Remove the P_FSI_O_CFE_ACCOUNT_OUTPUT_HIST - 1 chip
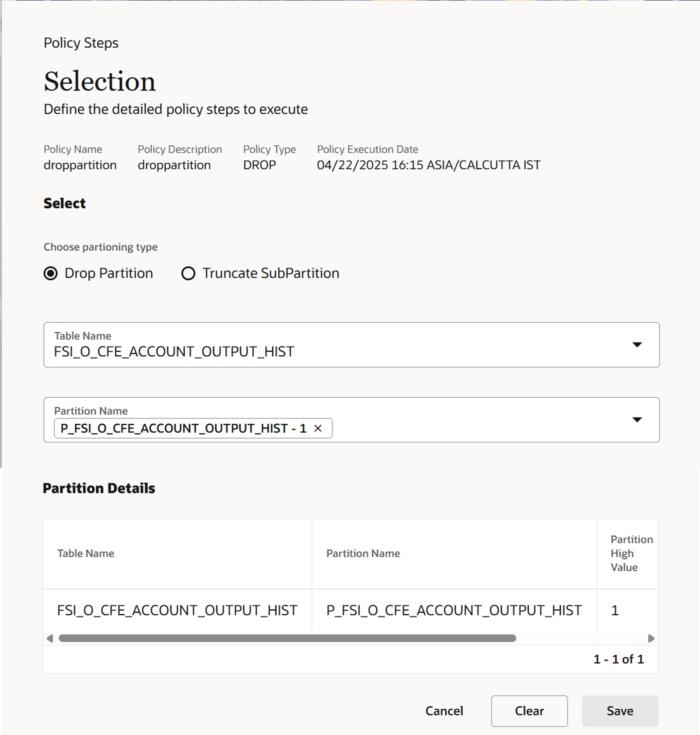This screenshot has height=735, width=700. tap(319, 428)
